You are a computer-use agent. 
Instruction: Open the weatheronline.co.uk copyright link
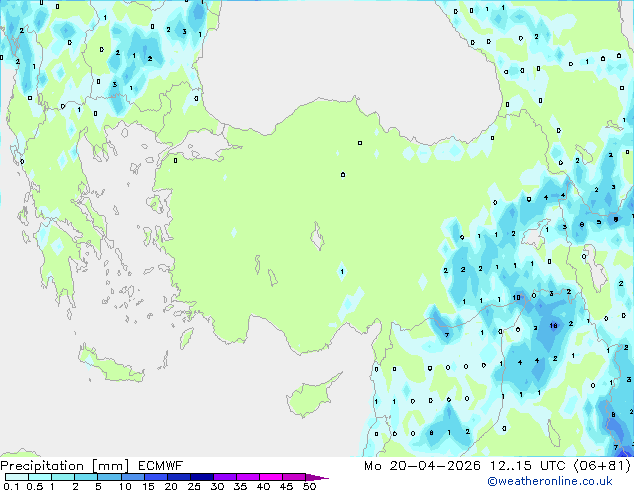click(x=550, y=481)
